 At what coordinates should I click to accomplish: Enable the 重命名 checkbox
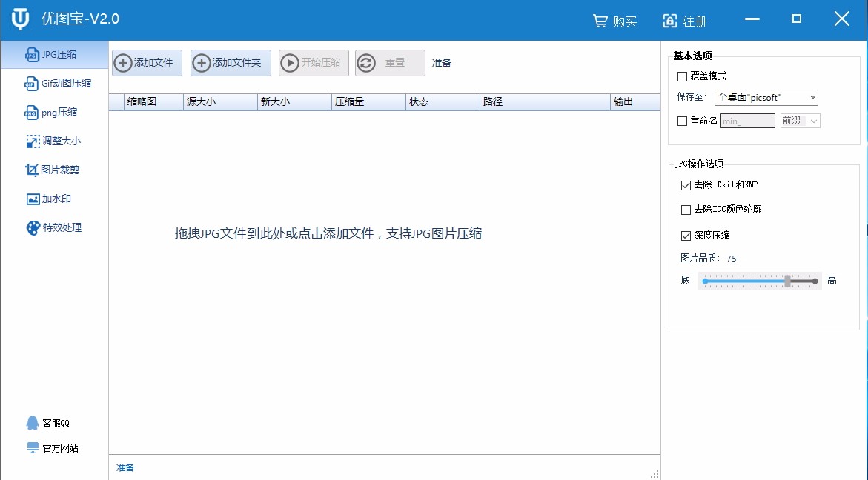[x=683, y=121]
